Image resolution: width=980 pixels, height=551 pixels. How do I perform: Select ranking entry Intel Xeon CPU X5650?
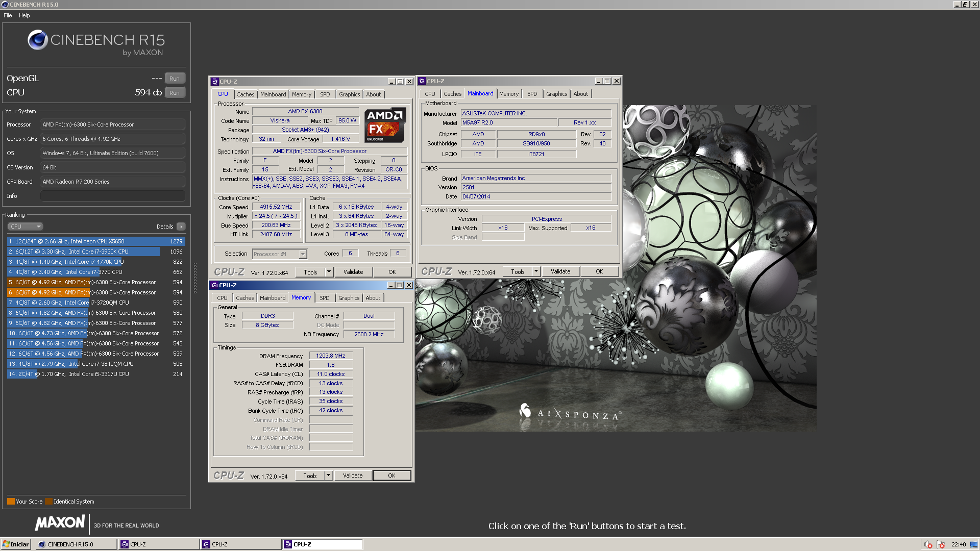click(96, 241)
